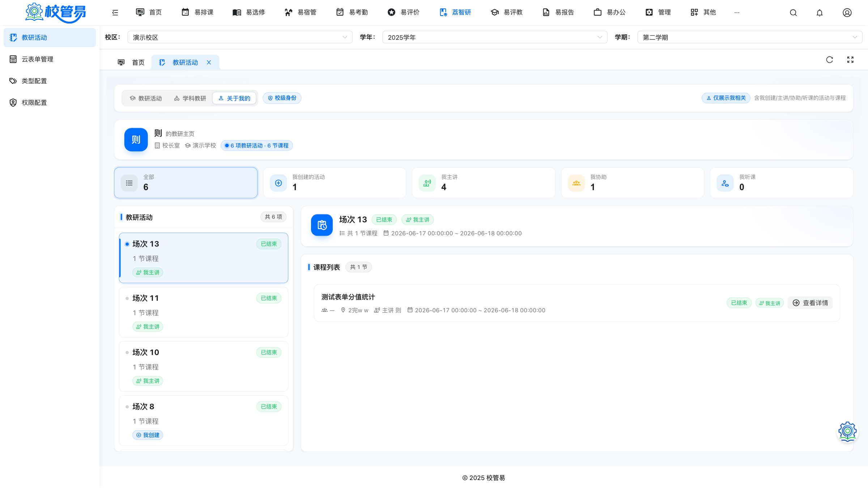Image resolution: width=868 pixels, height=488 pixels.
Task: Click the 场次 13 calendar icon
Action: click(x=322, y=225)
